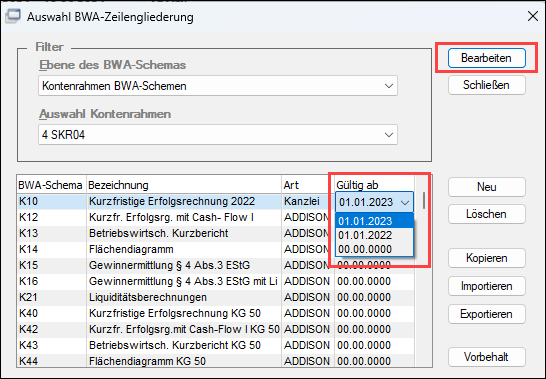Click 'Gewinnermittlung § 4 Abs.3 EStG mit Li' cell
546x379 pixels.
click(184, 281)
